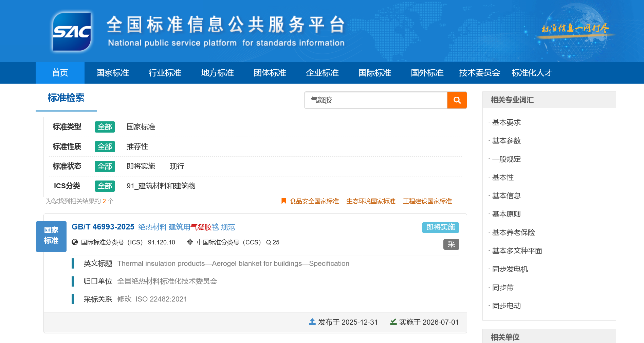The image size is (644, 343).
Task: Select 基本参数 in the related vocabulary sidebar
Action: coord(507,141)
